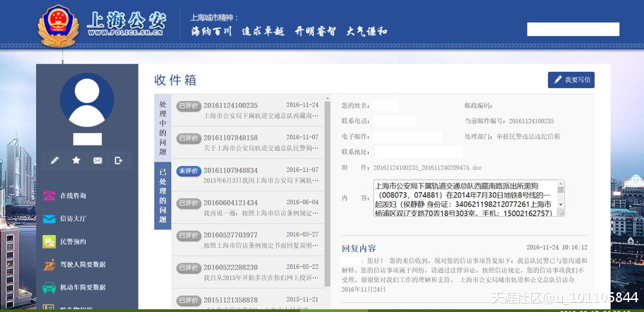Click the 已评价 badge on mail 20160522288230
Viewport: 644px width, 312px height.
pyautogui.click(x=189, y=268)
